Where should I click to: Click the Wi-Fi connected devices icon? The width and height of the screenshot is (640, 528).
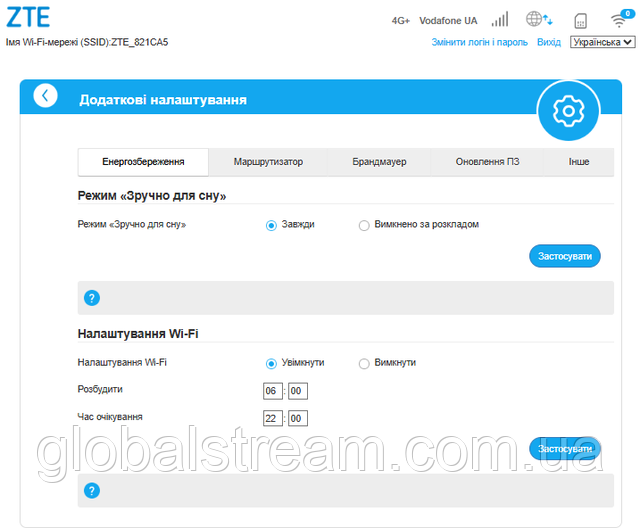(619, 20)
